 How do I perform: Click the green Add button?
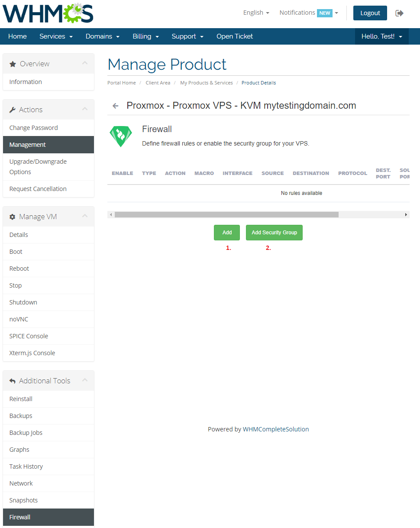[x=227, y=233]
